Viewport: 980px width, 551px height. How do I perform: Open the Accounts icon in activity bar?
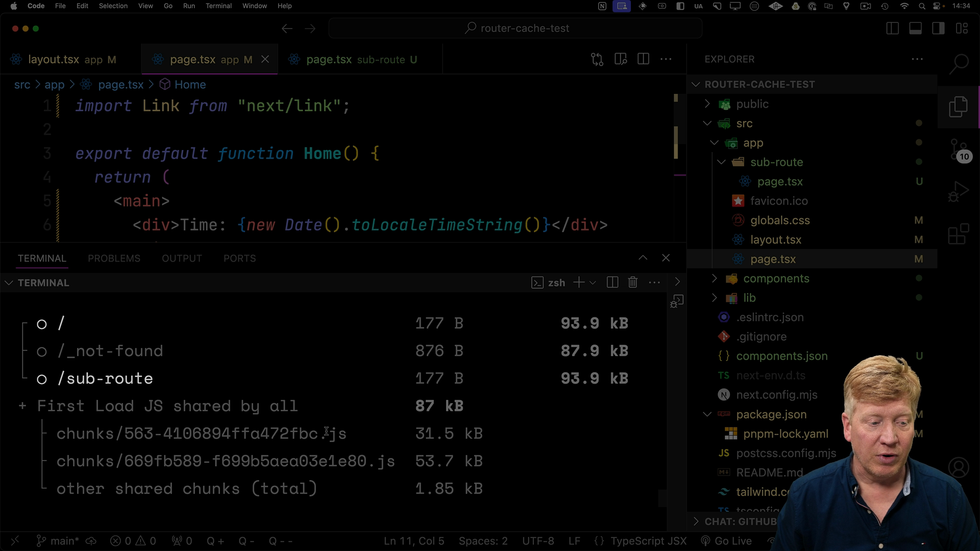coord(958,467)
